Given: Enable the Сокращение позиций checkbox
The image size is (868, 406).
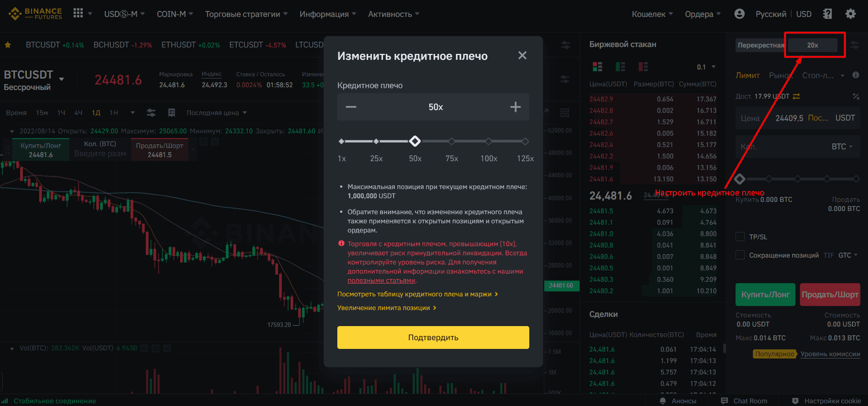Looking at the screenshot, I should 740,255.
